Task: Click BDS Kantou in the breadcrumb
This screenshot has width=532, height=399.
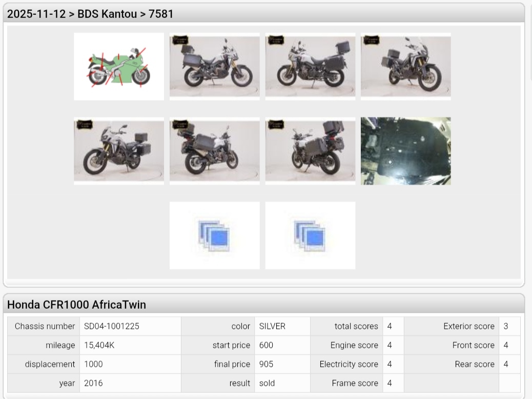Action: [107, 14]
